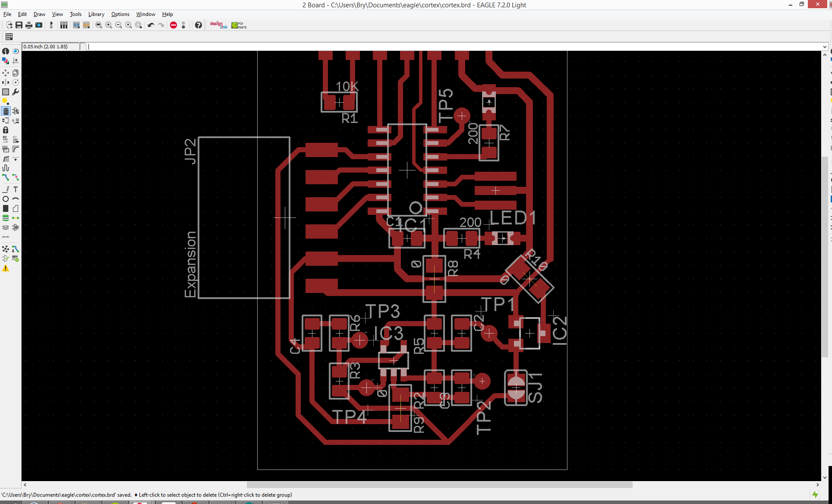This screenshot has height=504, width=832.
Task: Toggle the Show eye tool
Action: click(16, 51)
